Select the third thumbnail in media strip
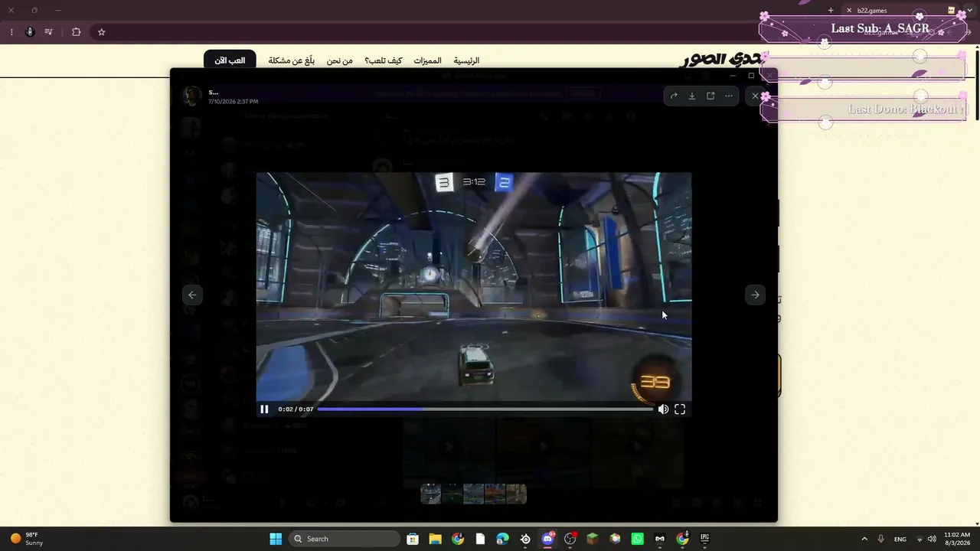The height and width of the screenshot is (551, 980). tap(474, 494)
